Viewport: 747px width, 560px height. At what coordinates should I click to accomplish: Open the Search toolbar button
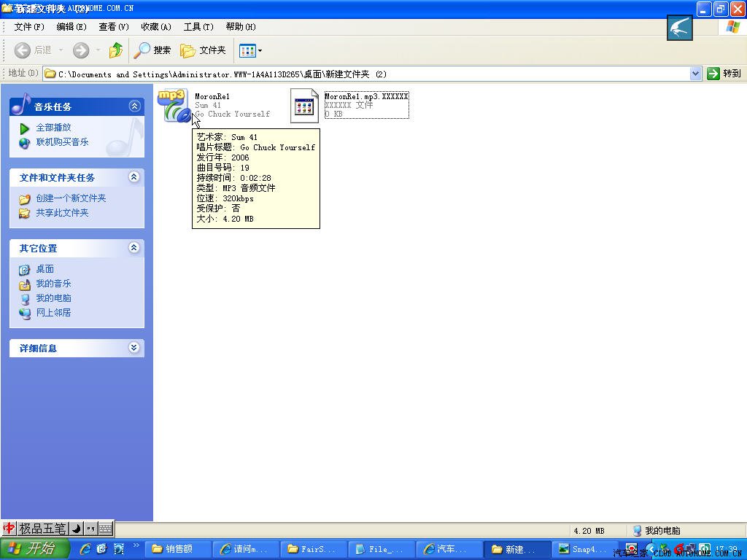pos(152,50)
